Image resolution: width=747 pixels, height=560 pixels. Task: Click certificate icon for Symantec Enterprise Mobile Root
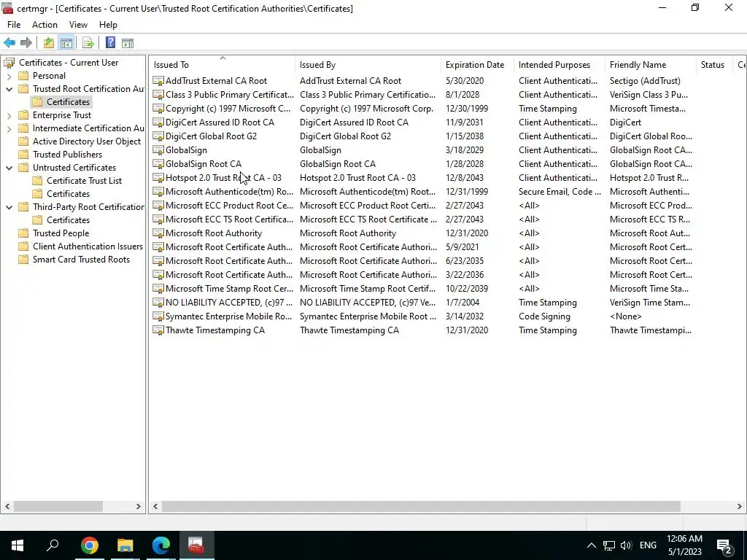point(158,316)
